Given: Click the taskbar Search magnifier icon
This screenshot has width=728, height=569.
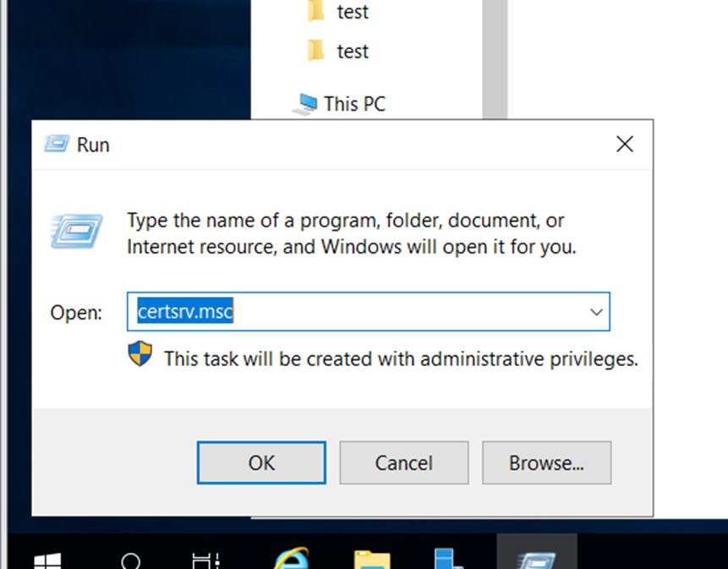Looking at the screenshot, I should coord(130,561).
